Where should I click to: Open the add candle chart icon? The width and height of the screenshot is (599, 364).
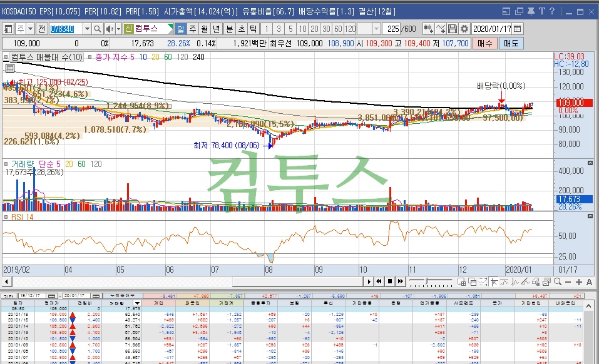[428, 29]
